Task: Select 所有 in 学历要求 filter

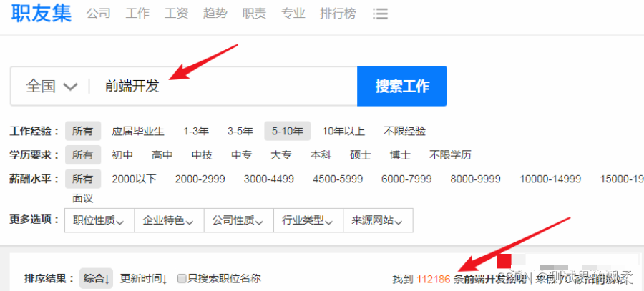Action: [83, 155]
